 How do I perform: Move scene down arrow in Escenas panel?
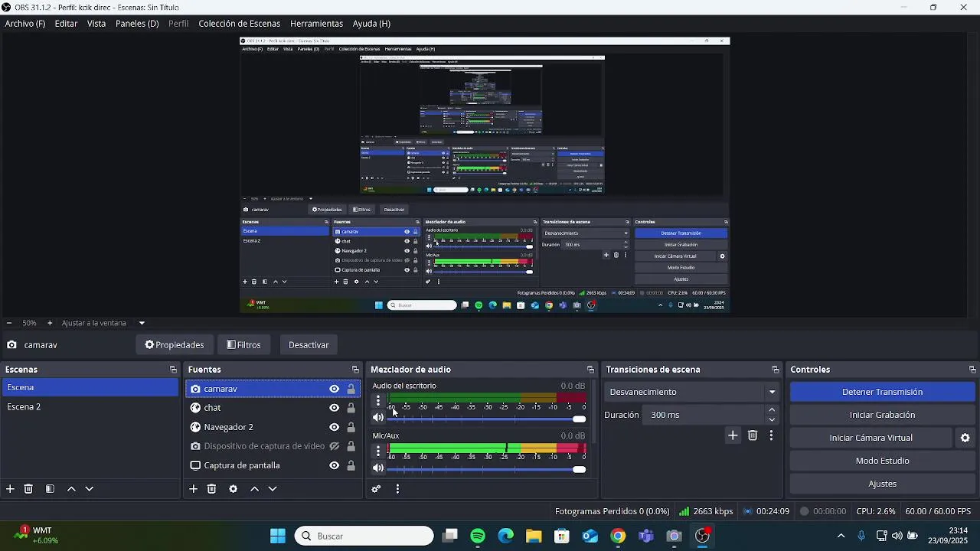(x=90, y=489)
